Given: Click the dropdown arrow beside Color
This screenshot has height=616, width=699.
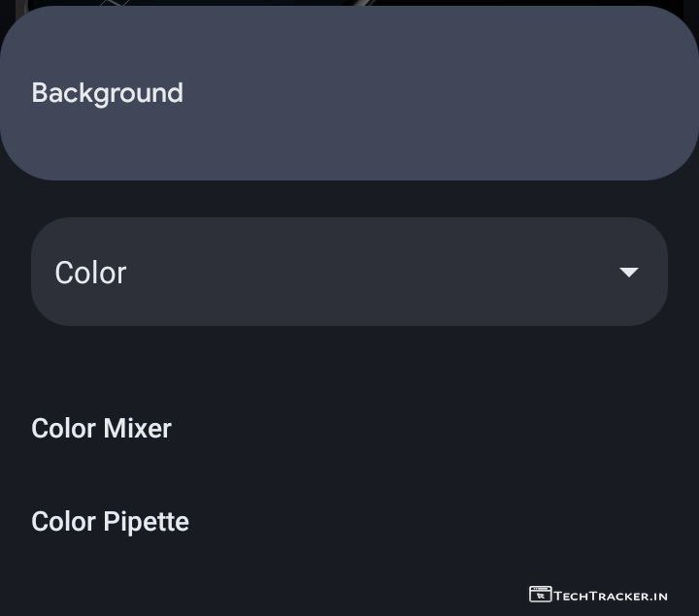Looking at the screenshot, I should pos(629,273).
